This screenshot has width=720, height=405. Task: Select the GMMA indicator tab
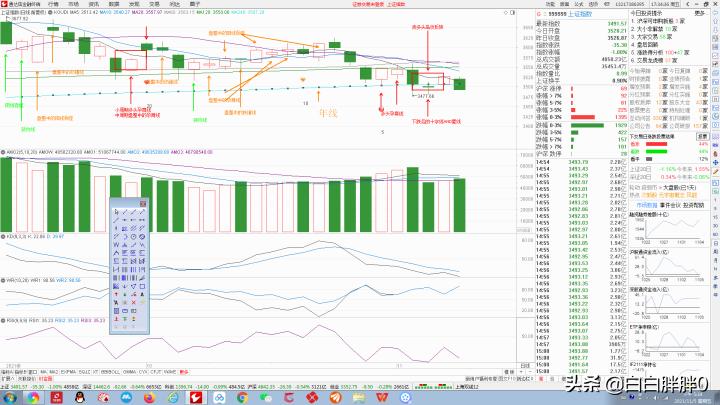point(129,372)
